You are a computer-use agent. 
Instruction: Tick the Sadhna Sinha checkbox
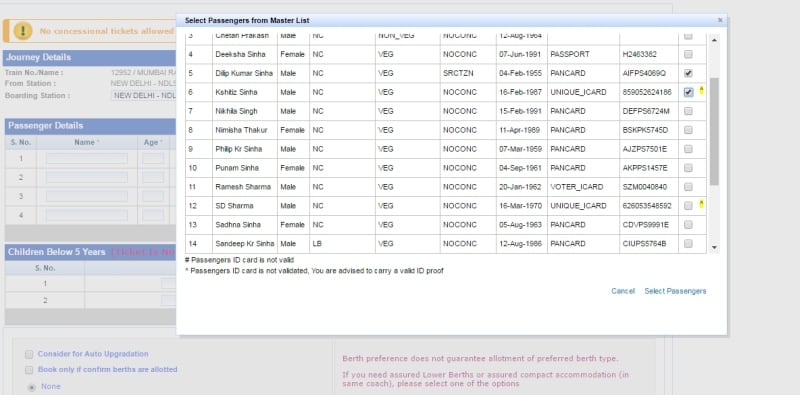click(x=688, y=225)
